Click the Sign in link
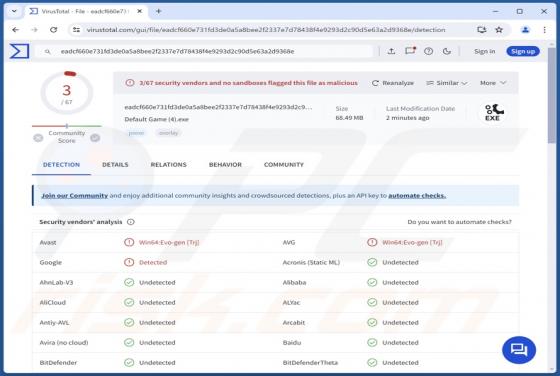 [x=485, y=51]
